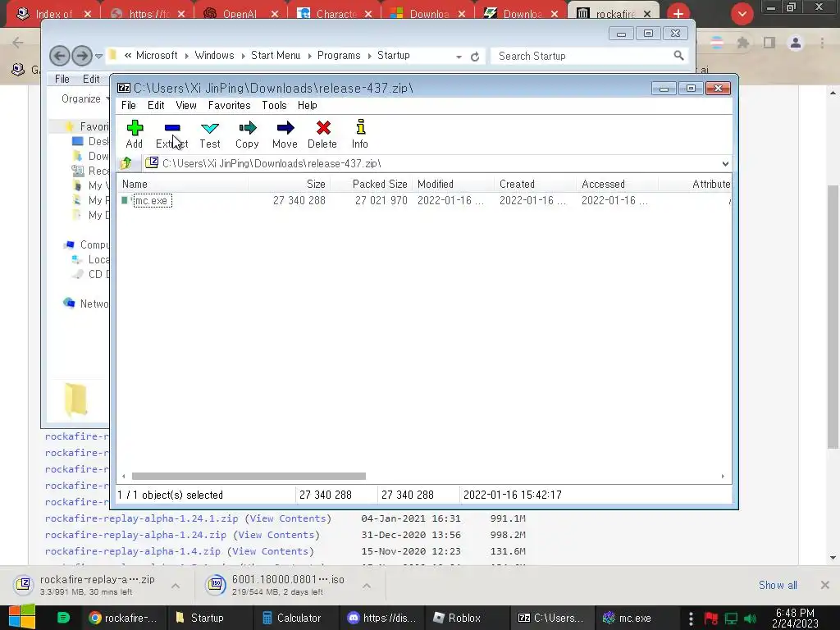Click the 7-Zip horizontal scrollbar thumb
840x630 pixels.
(249, 476)
